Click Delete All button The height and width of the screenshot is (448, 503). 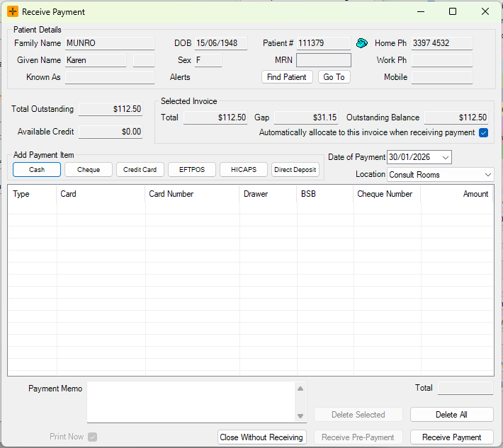point(452,415)
